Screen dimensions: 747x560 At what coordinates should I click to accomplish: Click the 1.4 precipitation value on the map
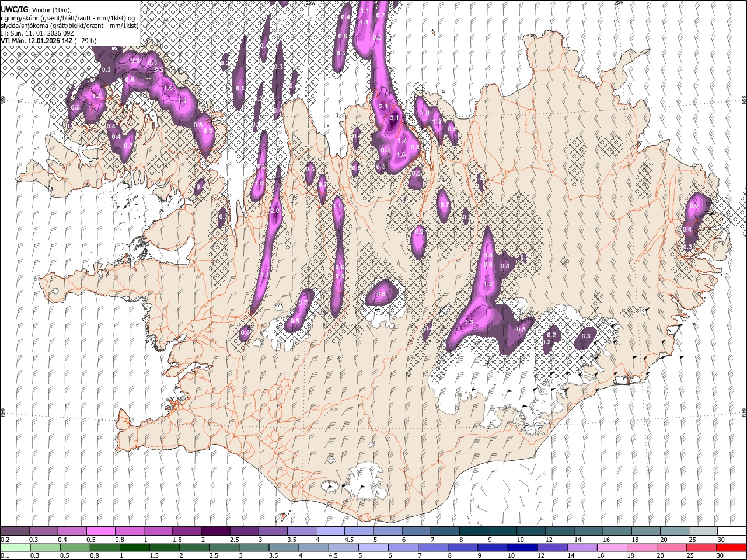coord(402,141)
